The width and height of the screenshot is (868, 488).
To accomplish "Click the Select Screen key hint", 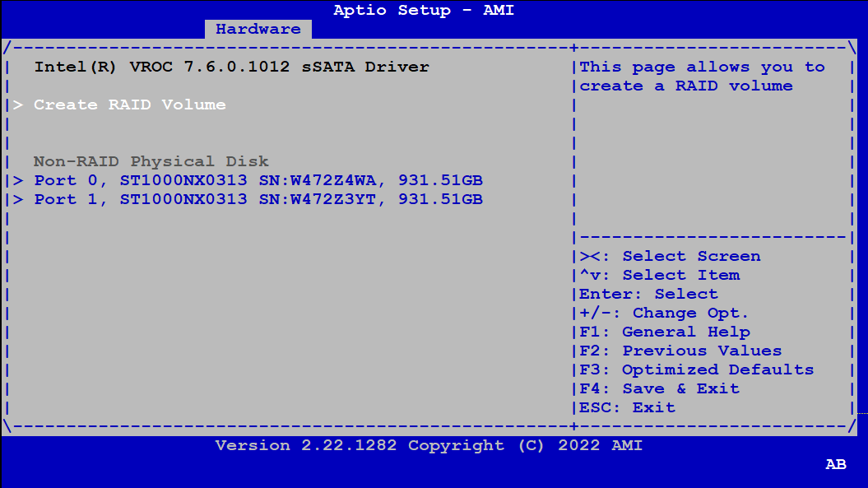I will pyautogui.click(x=670, y=256).
